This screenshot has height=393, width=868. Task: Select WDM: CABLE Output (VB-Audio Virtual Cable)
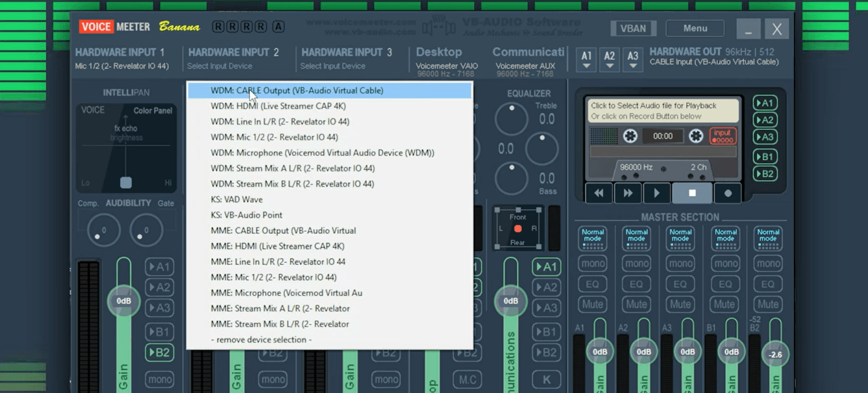tap(330, 90)
